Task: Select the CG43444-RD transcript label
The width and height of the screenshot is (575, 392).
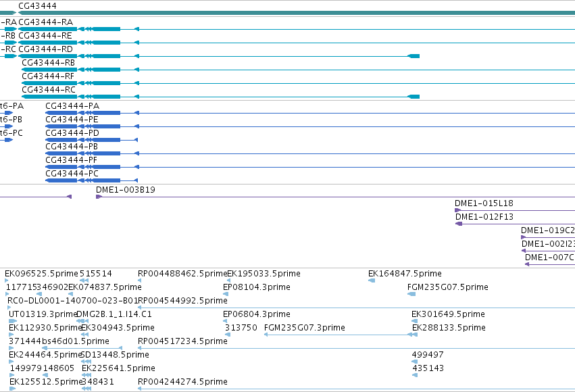Action: (x=45, y=49)
